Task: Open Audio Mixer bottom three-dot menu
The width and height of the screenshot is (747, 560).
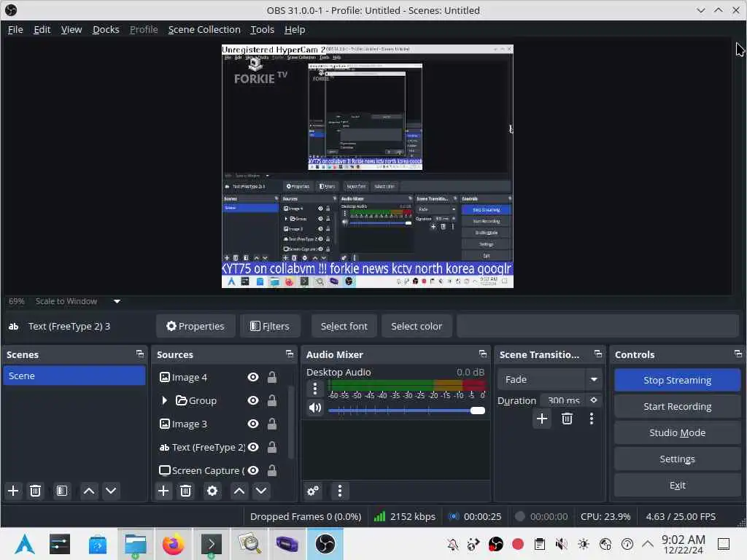Action: click(x=340, y=491)
